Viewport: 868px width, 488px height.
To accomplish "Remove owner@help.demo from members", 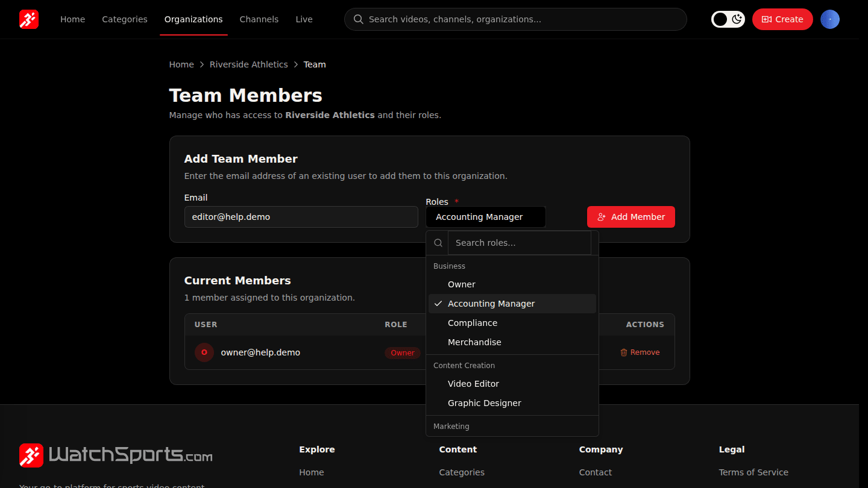I will point(640,352).
